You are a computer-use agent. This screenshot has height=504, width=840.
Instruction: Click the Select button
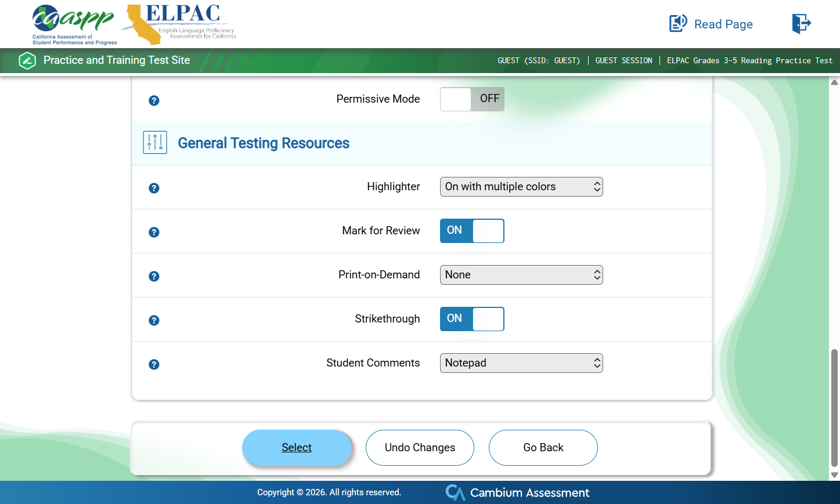pos(297,448)
